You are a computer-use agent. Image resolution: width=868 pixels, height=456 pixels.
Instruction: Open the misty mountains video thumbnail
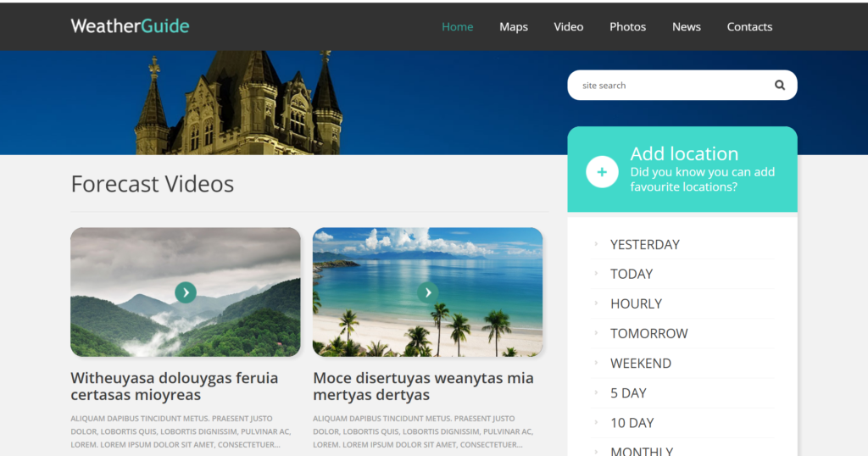pyautogui.click(x=186, y=292)
